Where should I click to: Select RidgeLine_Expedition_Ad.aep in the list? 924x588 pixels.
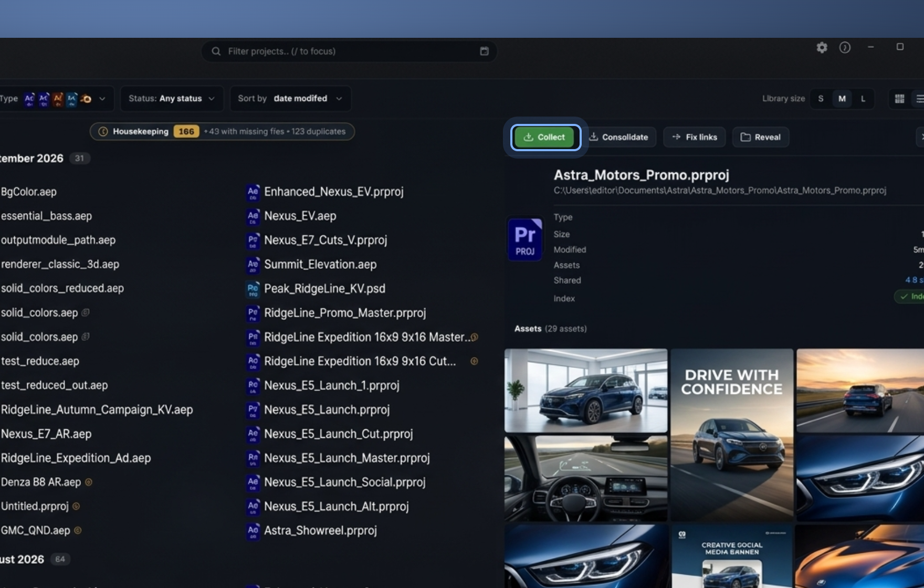pos(76,458)
